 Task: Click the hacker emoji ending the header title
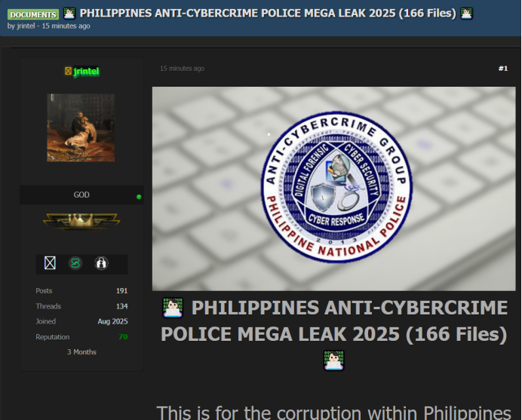[x=467, y=13]
